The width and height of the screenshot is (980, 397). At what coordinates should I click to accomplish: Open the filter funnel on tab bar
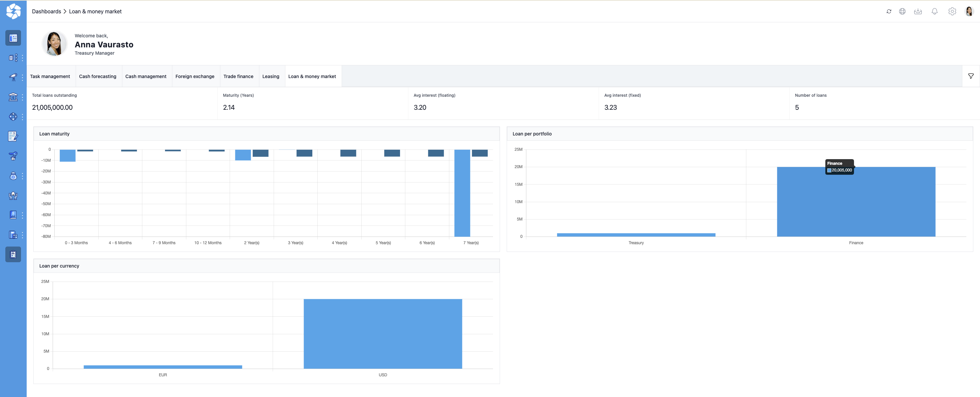coord(971,76)
